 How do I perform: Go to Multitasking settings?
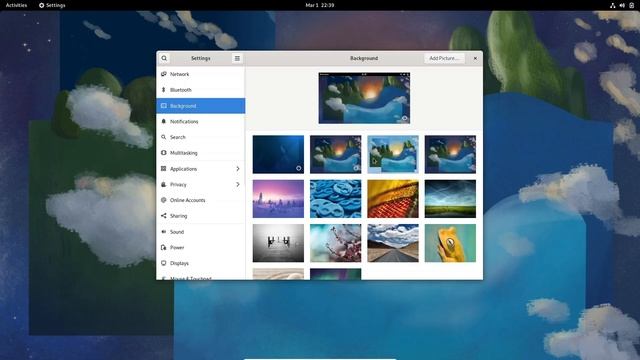point(201,153)
